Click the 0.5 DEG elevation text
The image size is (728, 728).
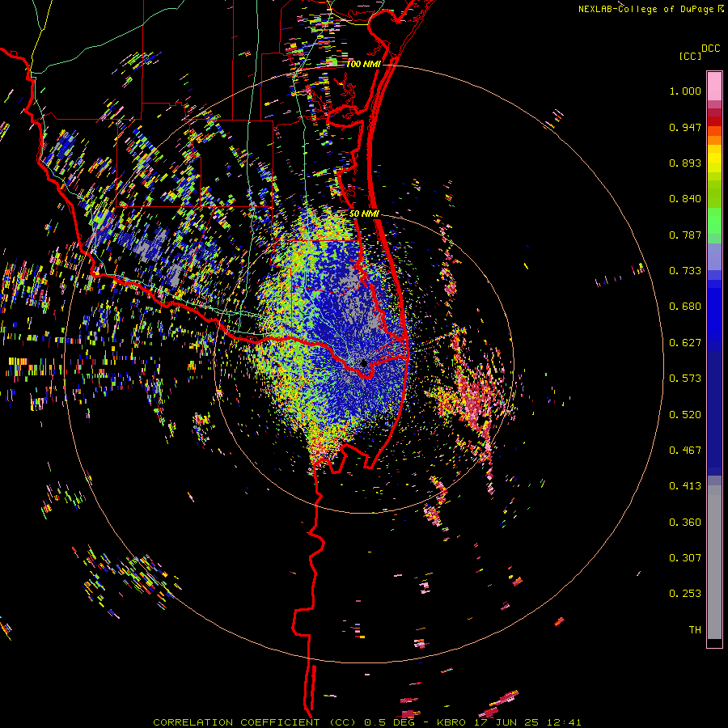[392, 722]
